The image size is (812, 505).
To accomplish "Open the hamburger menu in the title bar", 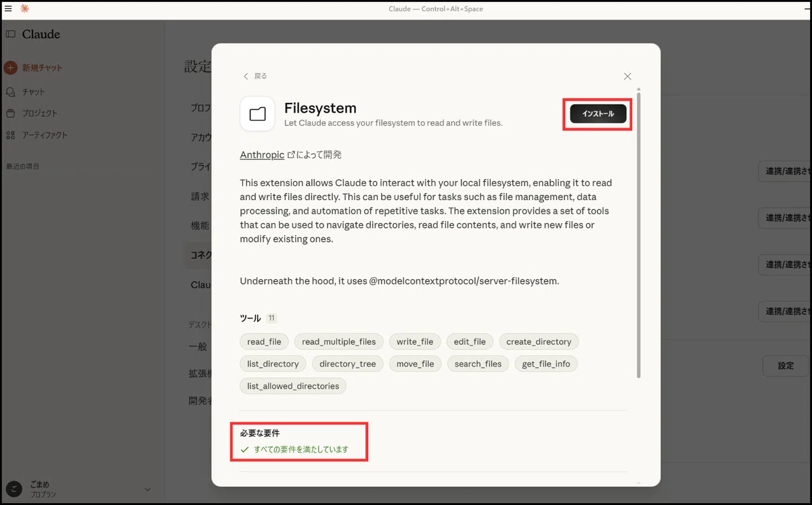I will coord(8,9).
